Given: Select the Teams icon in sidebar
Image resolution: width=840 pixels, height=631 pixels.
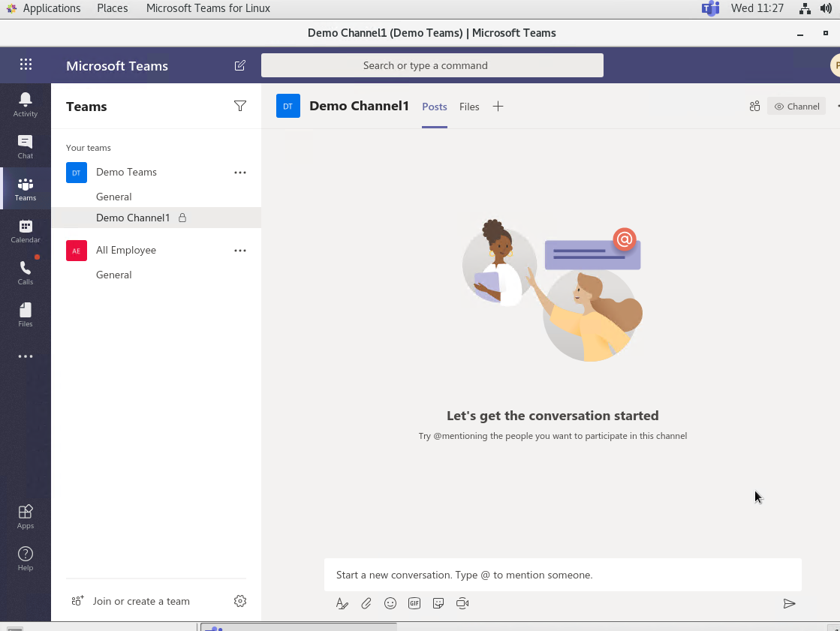Looking at the screenshot, I should pyautogui.click(x=26, y=189).
